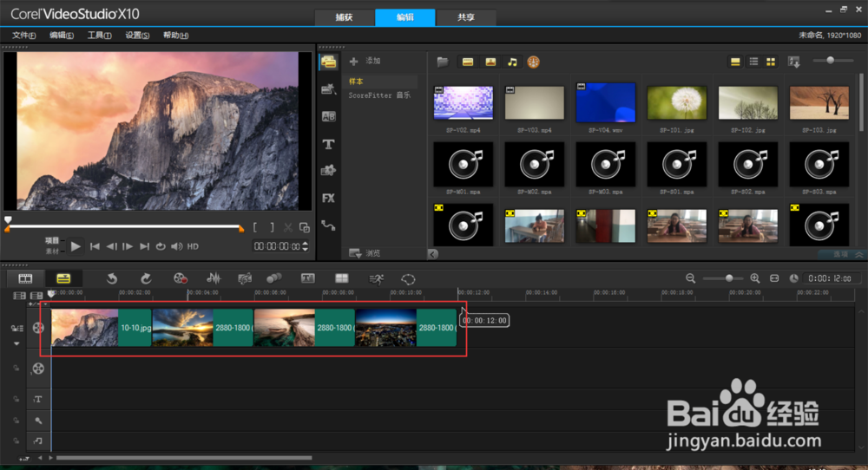Enlarge preview window icon

(x=305, y=227)
